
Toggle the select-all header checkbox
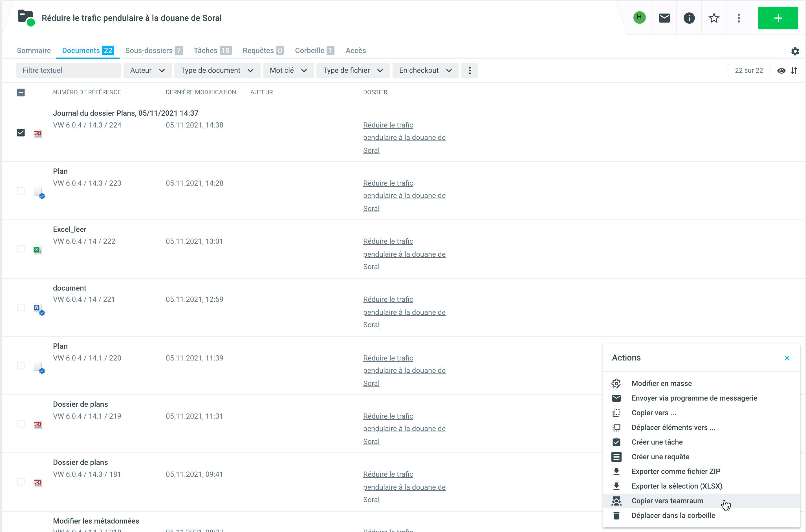[21, 92]
